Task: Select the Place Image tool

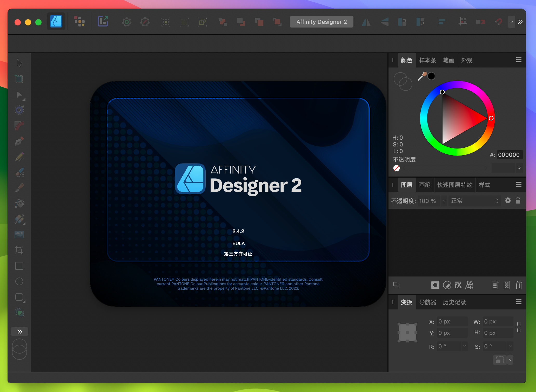Action: tap(19, 235)
